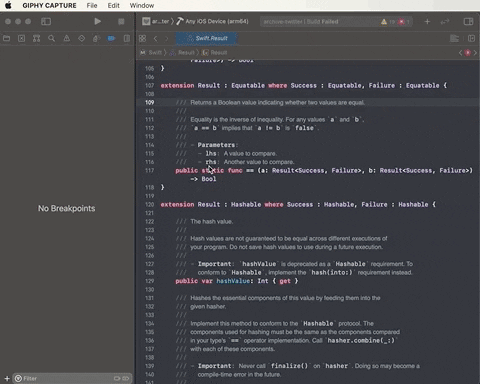Open the related items grid menu

pos(143,39)
